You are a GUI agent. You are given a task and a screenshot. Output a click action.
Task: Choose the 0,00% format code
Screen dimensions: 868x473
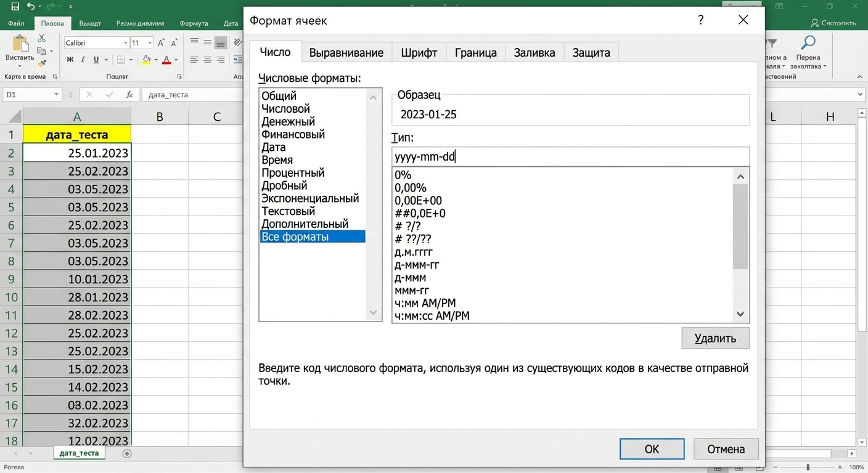411,188
